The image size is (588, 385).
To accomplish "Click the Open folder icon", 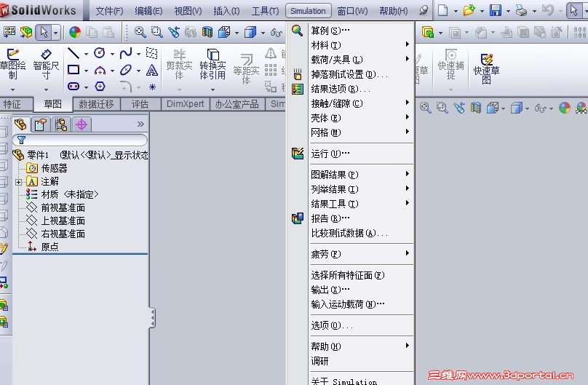I will point(469,10).
